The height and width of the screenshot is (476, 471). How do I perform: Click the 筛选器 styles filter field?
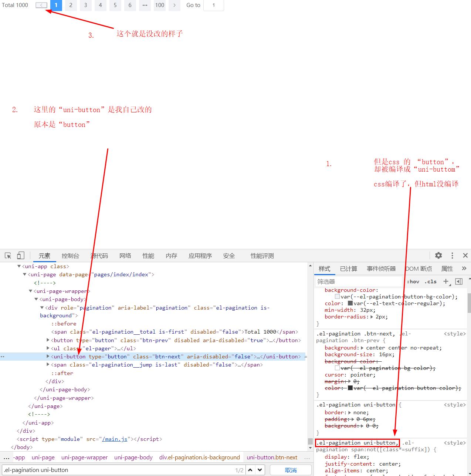358,282
